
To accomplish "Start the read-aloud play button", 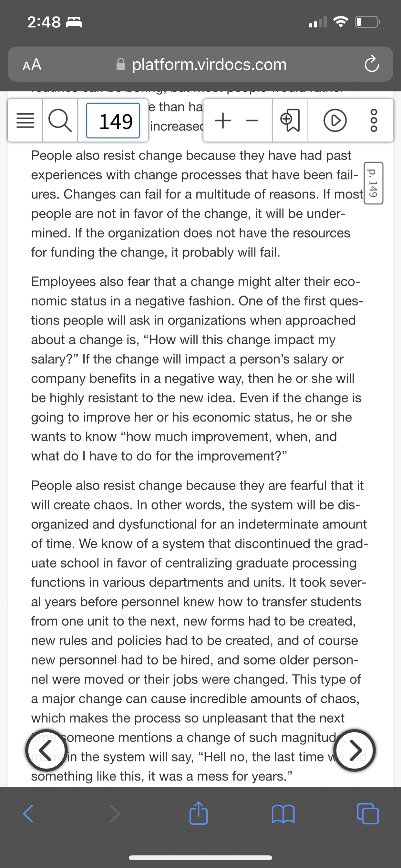I will [334, 121].
